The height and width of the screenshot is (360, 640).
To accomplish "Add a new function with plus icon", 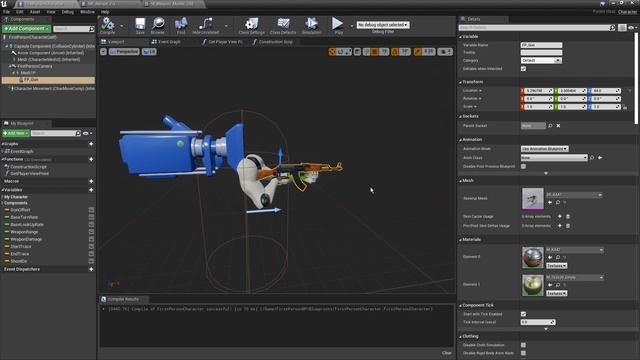I will tap(91, 159).
